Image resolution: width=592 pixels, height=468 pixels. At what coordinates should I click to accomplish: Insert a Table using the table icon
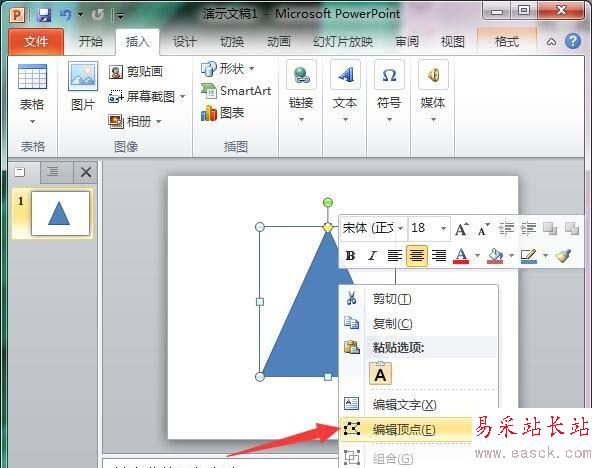click(x=32, y=77)
